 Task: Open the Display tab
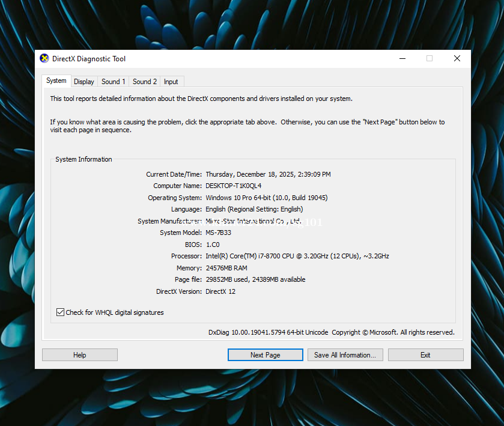84,82
